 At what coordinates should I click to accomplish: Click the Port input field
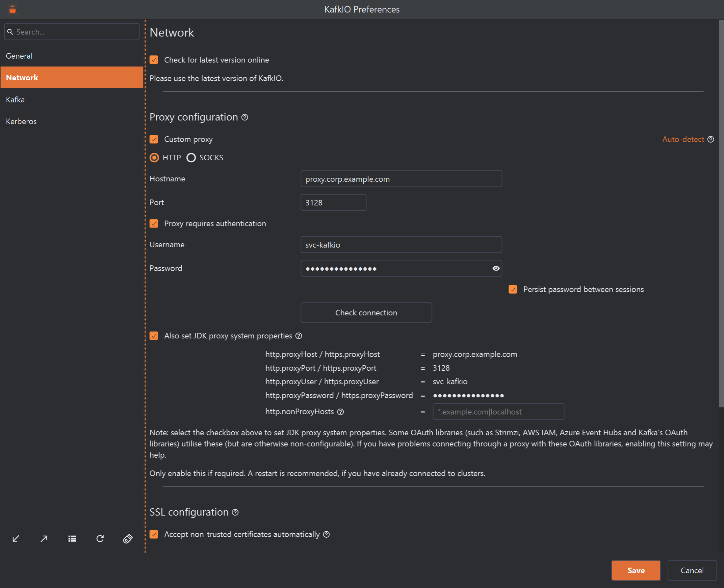tap(333, 202)
